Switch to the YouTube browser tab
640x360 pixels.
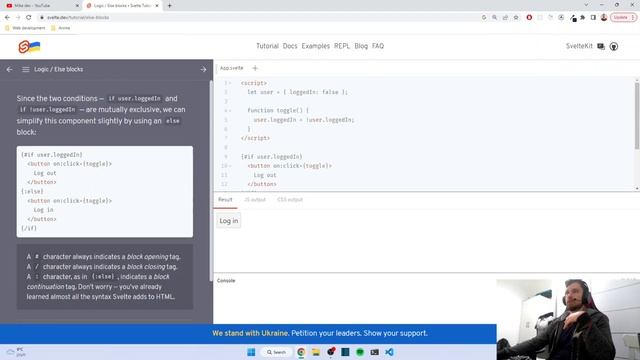pos(41,6)
